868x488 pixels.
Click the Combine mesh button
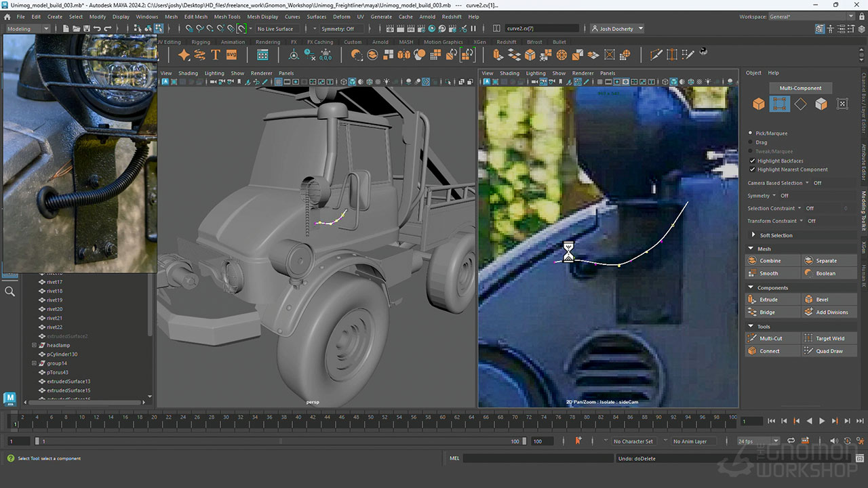(x=770, y=261)
